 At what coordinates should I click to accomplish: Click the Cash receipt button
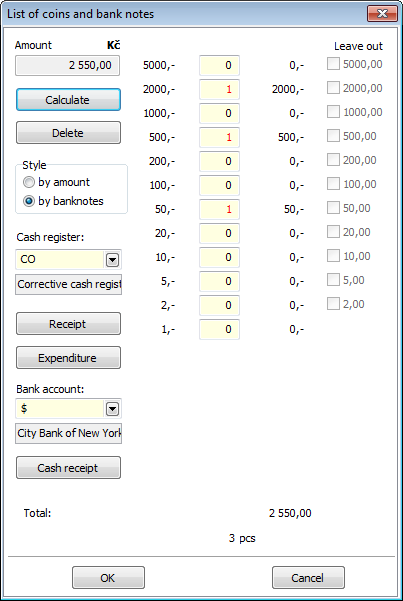[68, 468]
